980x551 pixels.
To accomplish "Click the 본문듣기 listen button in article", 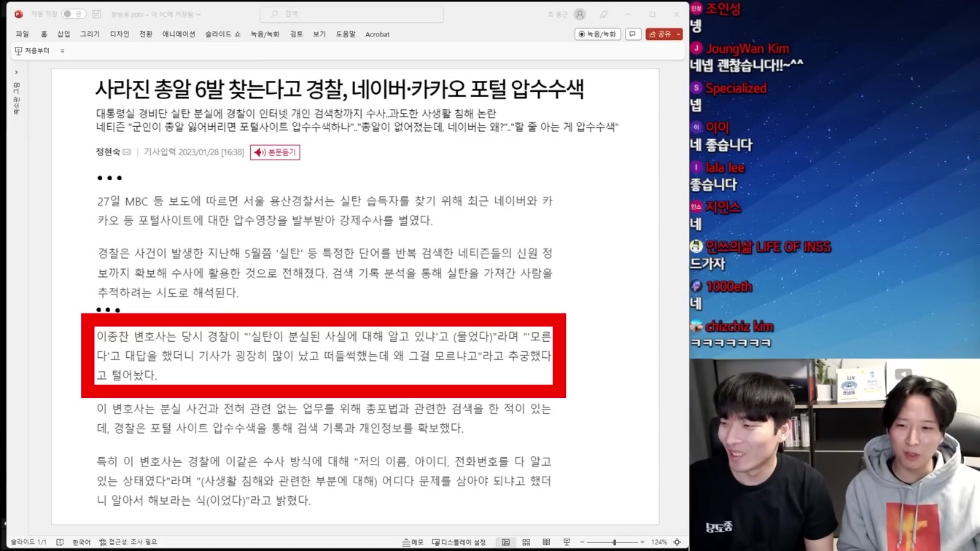I will (x=275, y=152).
